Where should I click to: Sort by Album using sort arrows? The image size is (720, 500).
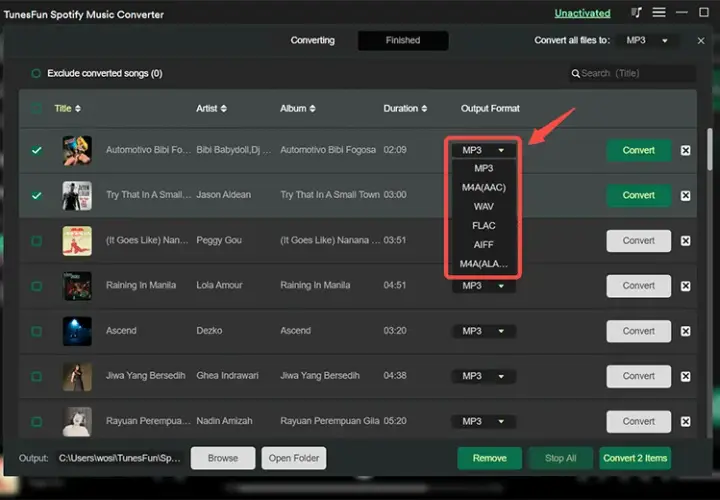pyautogui.click(x=312, y=108)
